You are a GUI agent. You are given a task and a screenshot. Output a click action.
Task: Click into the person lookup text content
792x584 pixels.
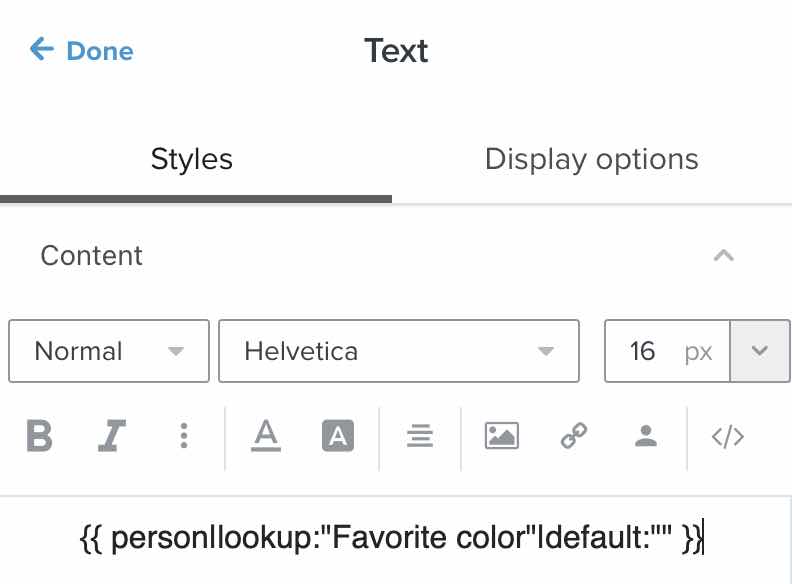392,539
